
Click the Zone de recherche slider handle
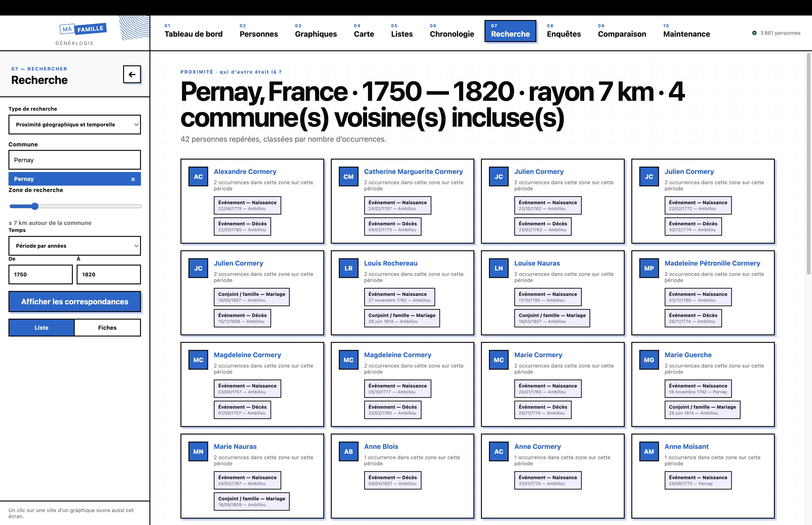tap(35, 206)
